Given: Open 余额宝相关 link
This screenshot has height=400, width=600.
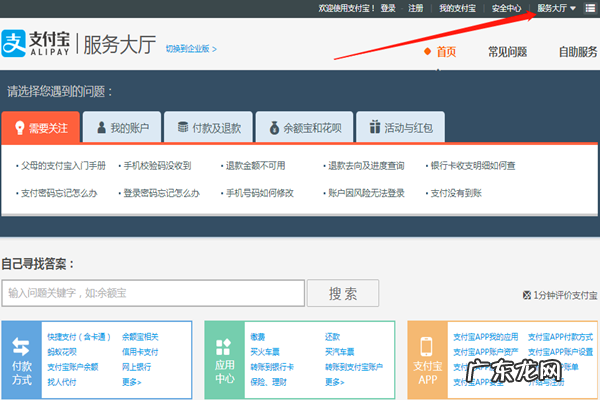Looking at the screenshot, I should [x=140, y=337].
